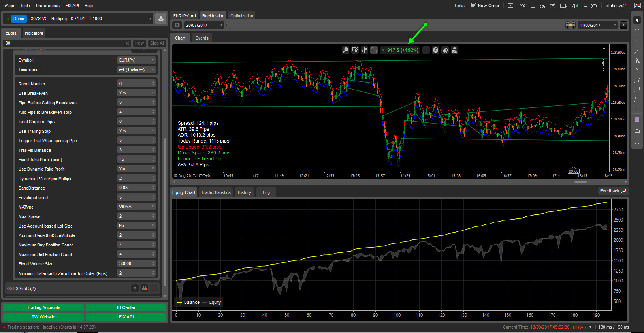Open the layout panels icon

(584, 6)
